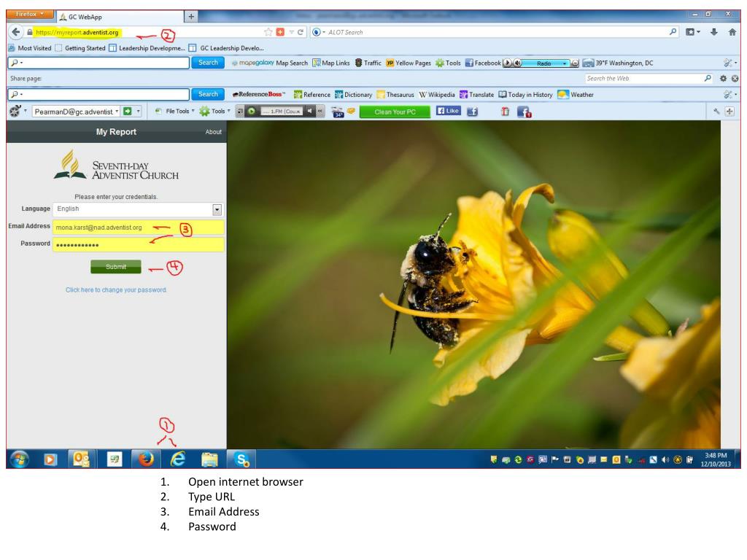The height and width of the screenshot is (560, 747).
Task: Open a new tab with the plus button
Action: 191,17
